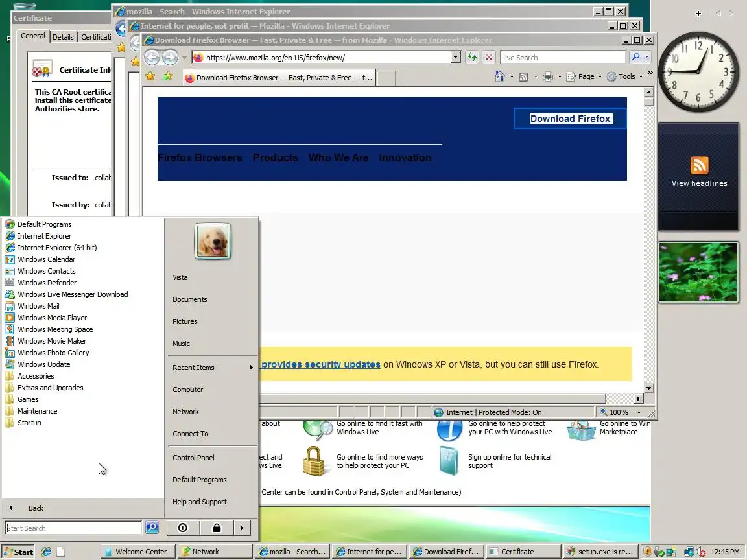Switch to Certificate Details tab
This screenshot has width=747, height=560.
(x=63, y=37)
